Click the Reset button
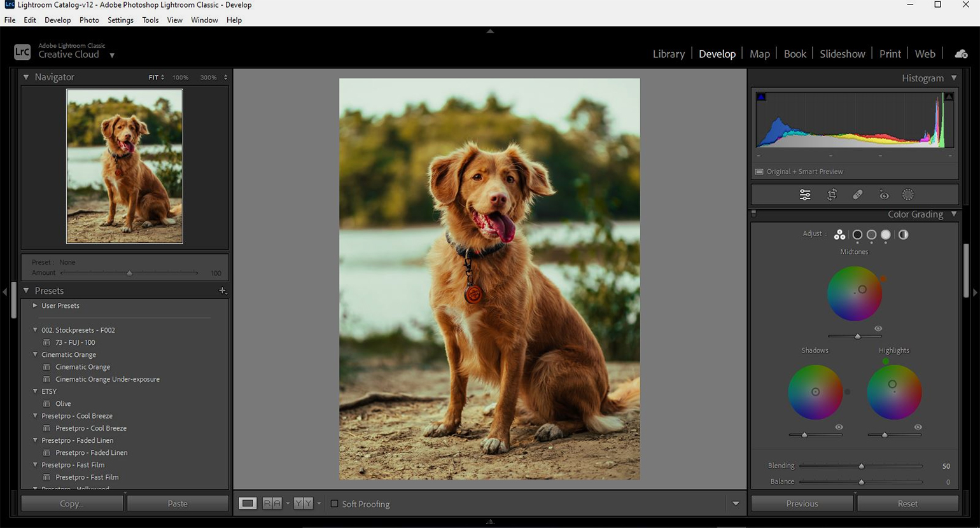The height and width of the screenshot is (528, 980). tap(907, 503)
